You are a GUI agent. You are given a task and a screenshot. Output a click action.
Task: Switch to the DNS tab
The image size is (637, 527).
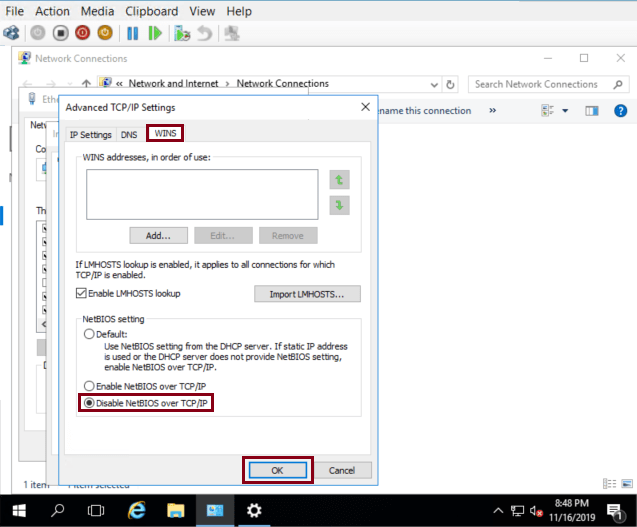pos(129,134)
